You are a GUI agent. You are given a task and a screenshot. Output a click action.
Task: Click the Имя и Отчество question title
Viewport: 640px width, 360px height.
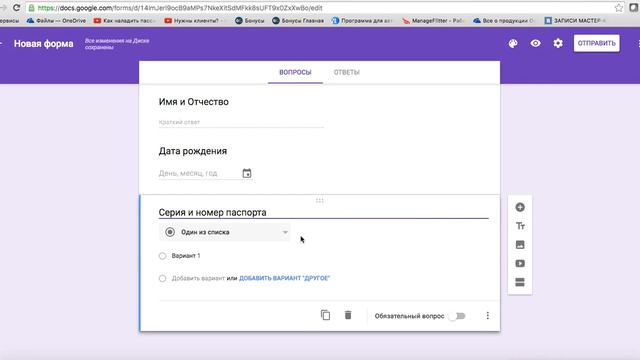tap(193, 102)
